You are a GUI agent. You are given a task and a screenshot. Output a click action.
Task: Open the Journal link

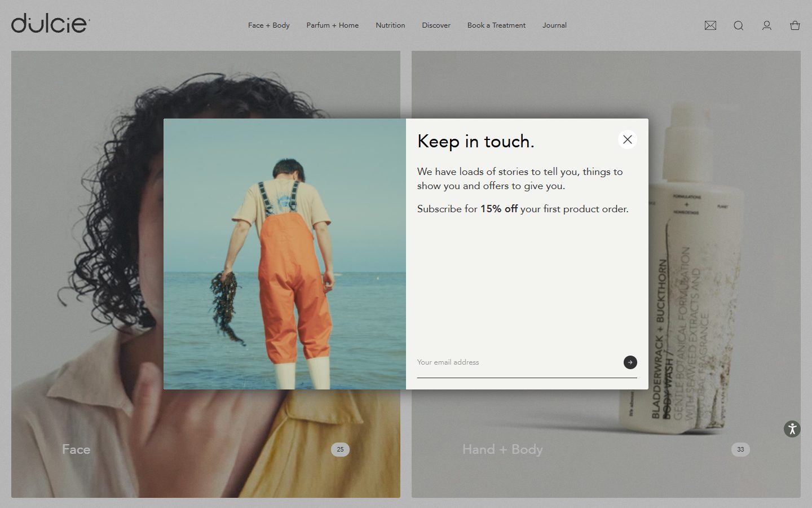coord(554,25)
